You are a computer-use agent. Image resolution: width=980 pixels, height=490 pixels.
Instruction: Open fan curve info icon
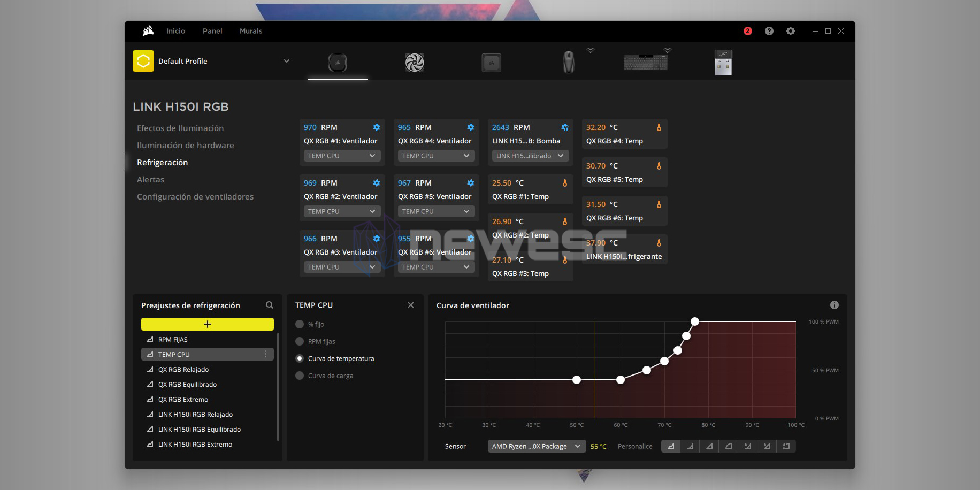(x=834, y=305)
